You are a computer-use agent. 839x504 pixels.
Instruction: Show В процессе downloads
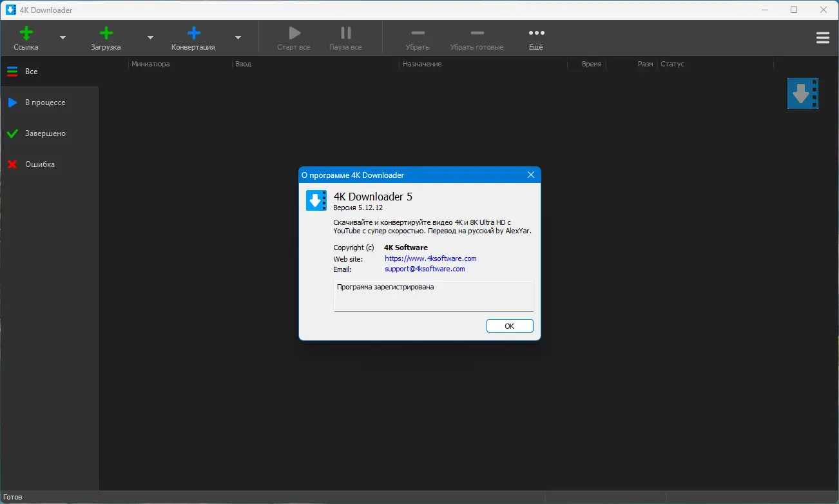50,102
